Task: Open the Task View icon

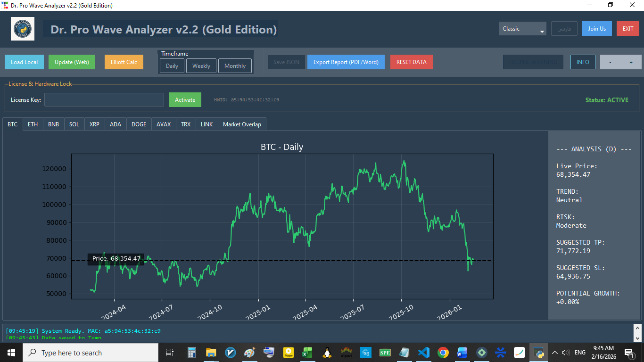Action: (x=169, y=353)
